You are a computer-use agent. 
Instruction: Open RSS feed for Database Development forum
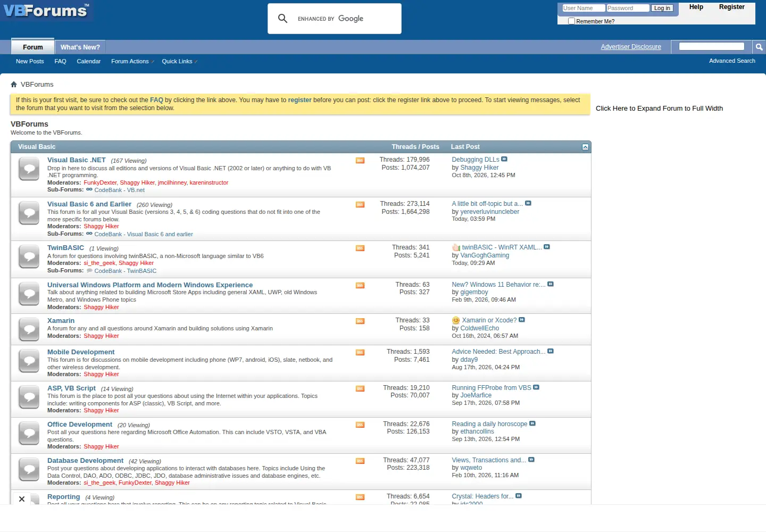coord(360,461)
